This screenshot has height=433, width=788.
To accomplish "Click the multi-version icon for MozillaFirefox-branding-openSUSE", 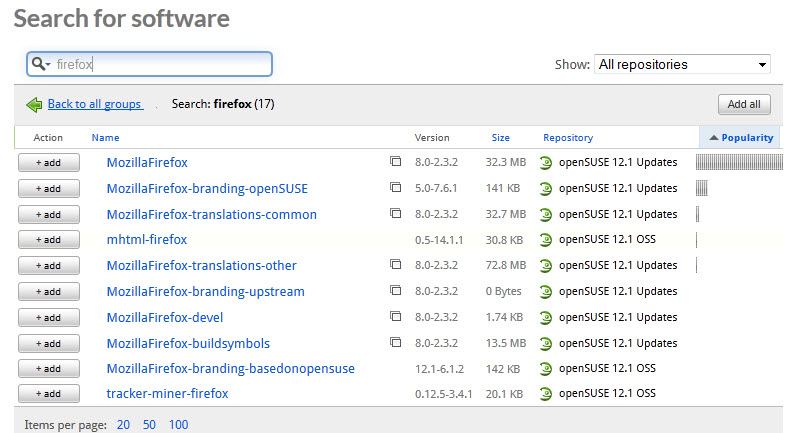I will (x=396, y=187).
